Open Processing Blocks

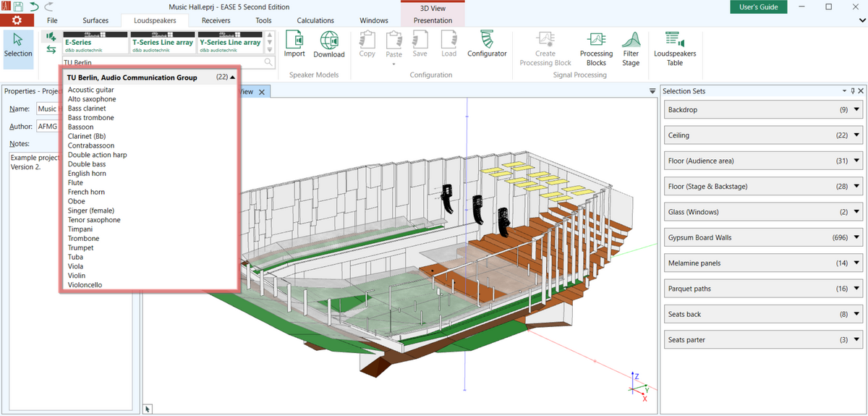(x=596, y=48)
